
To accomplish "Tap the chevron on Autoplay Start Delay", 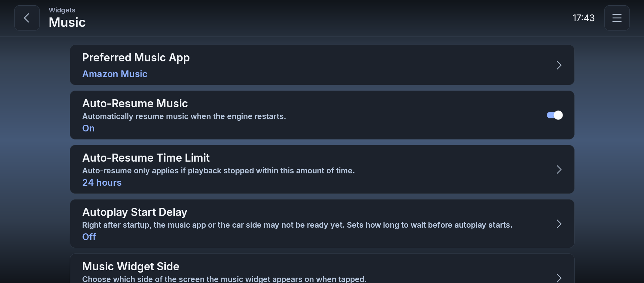I will [x=559, y=224].
